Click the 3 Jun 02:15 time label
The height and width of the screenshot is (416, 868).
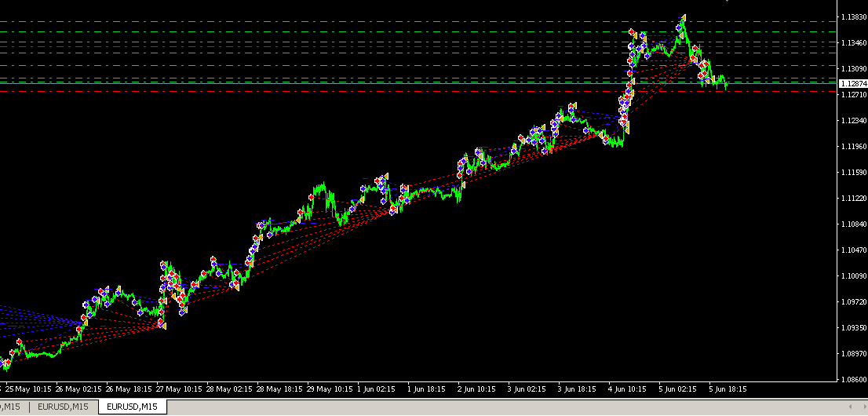point(527,389)
